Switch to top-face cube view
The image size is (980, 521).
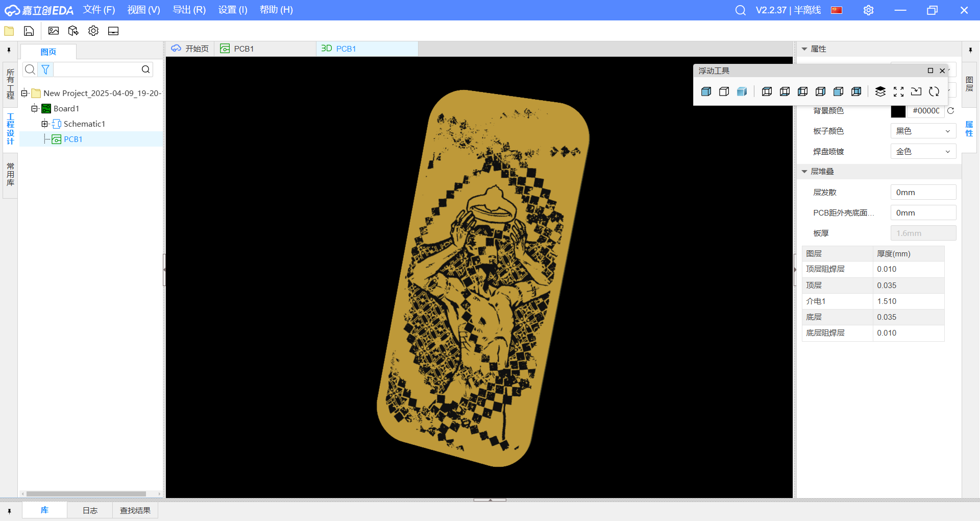(x=767, y=91)
